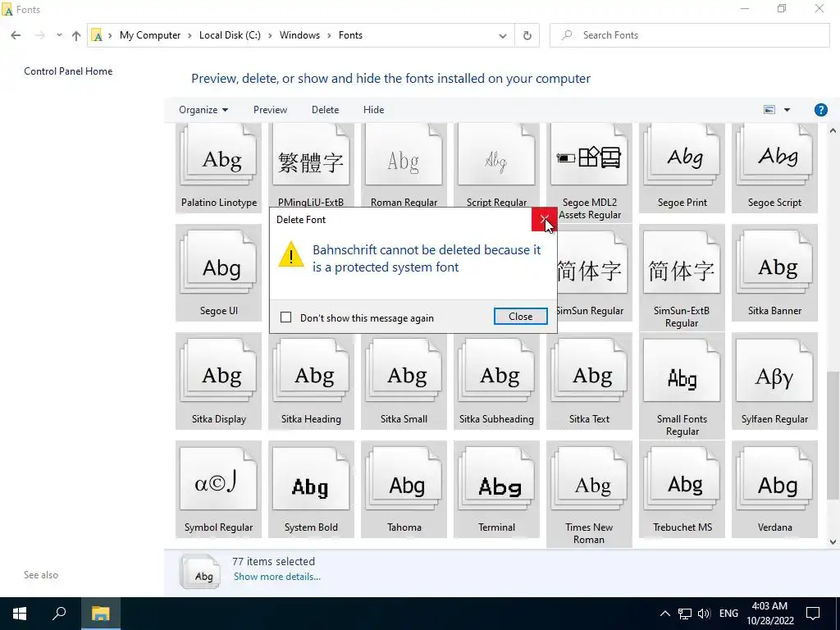Click the scroll up arrow
This screenshot has width=840, height=630.
click(x=833, y=130)
